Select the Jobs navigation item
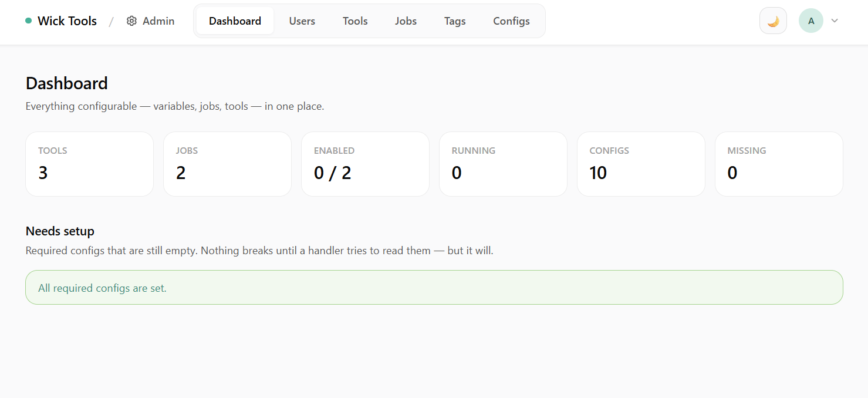868x398 pixels. pos(406,21)
